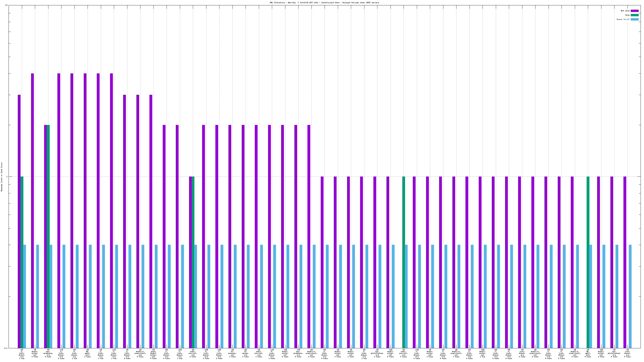Click the x-axis label ips.whitelisted.org 3 hops
Viewport: 644px width, 362px height.
[x=377, y=353]
